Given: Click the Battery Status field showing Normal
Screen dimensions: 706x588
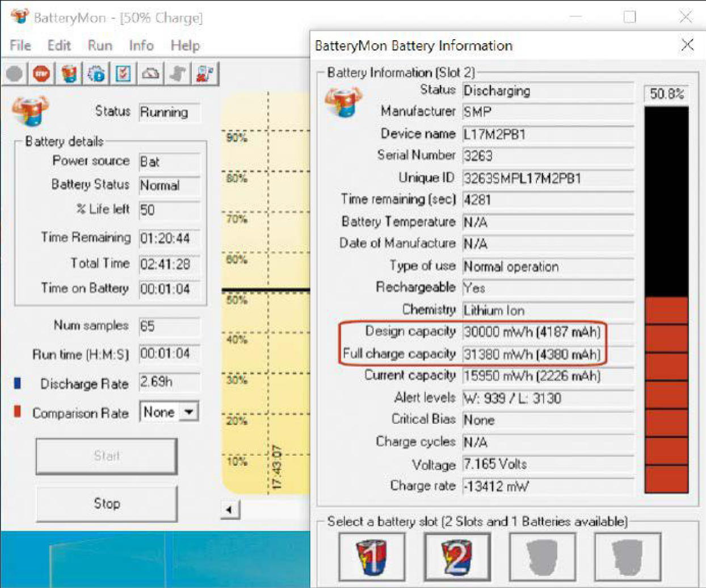Looking at the screenshot, I should (170, 186).
